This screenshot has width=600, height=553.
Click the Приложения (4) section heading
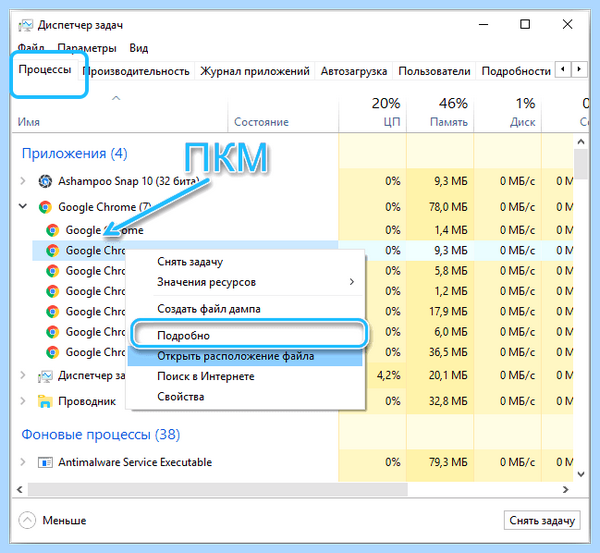pyautogui.click(x=74, y=153)
